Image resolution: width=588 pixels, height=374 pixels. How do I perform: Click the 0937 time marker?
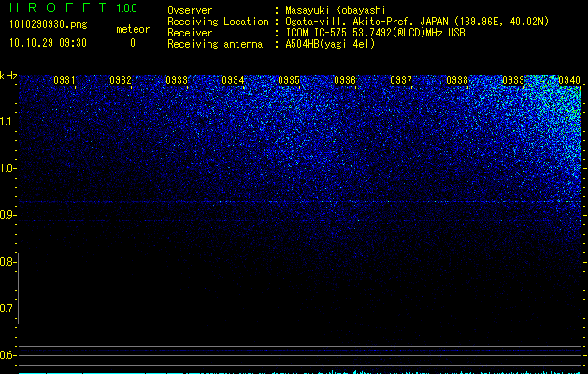click(401, 80)
